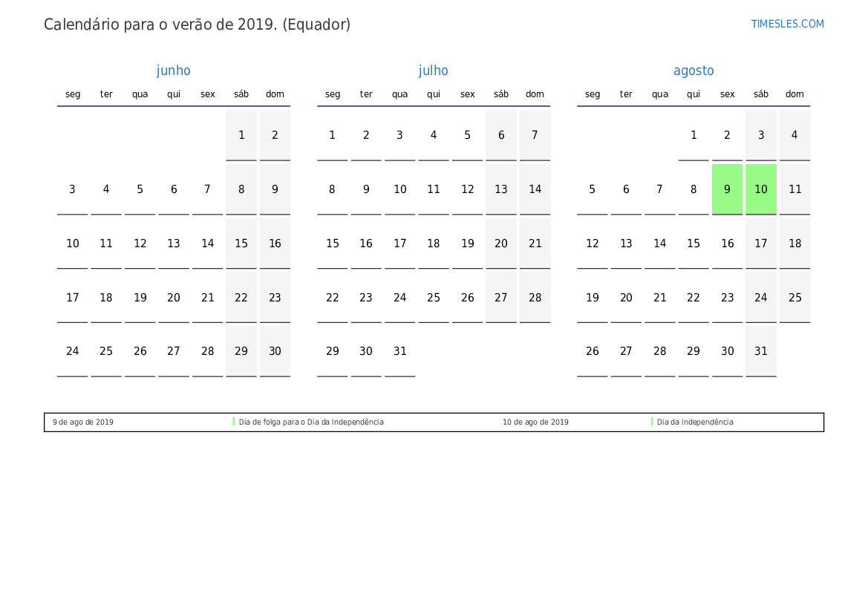Select August 31 in the agosto calendar

coord(760,351)
